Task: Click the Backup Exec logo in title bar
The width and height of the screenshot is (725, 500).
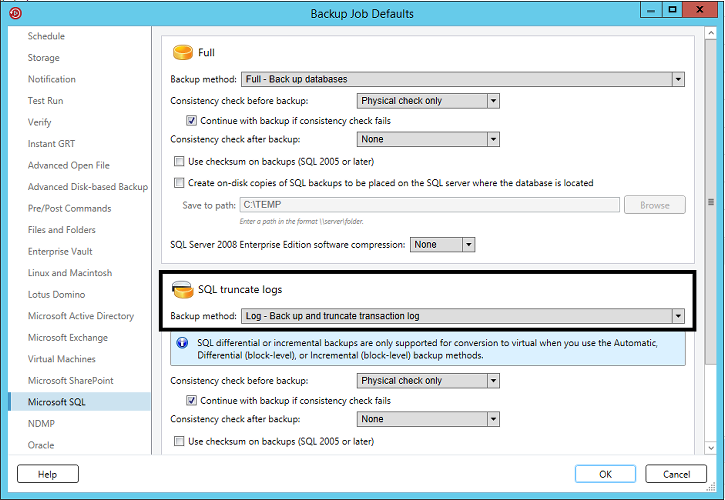Action: [15, 13]
